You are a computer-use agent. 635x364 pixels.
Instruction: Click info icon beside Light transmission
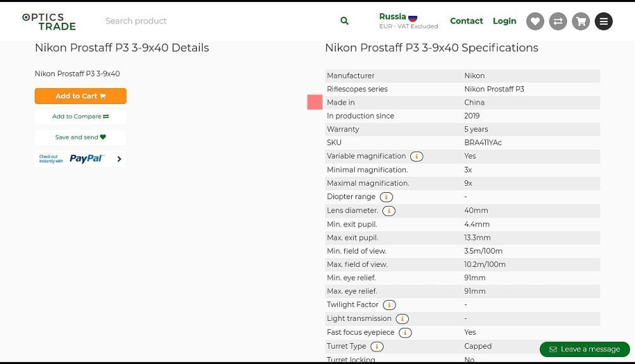click(x=402, y=319)
